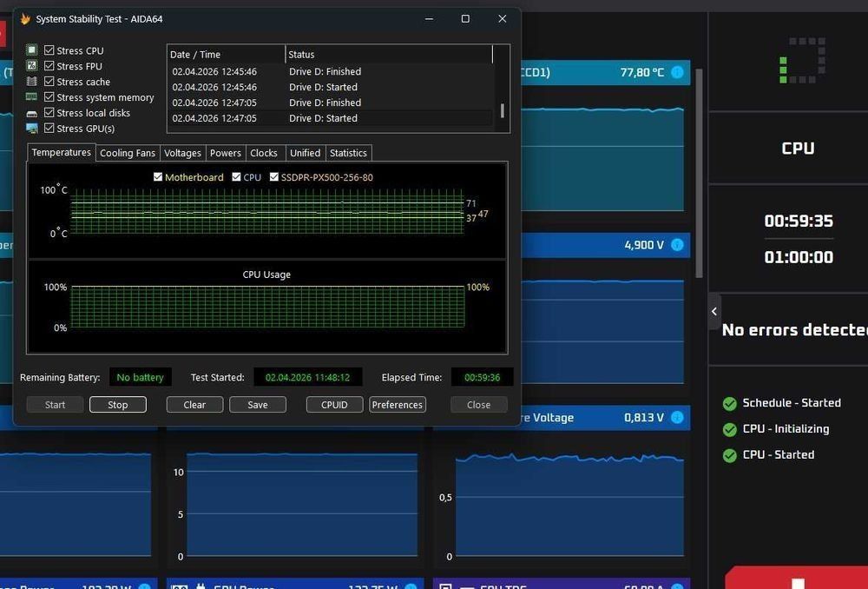Switch to the Unified tab
This screenshot has height=589, width=868.
tap(305, 153)
